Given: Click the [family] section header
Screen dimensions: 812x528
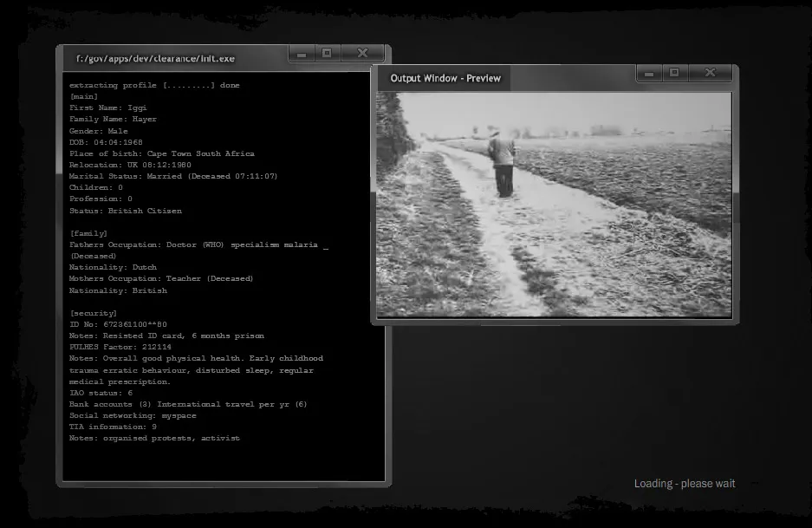Looking at the screenshot, I should tap(88, 233).
